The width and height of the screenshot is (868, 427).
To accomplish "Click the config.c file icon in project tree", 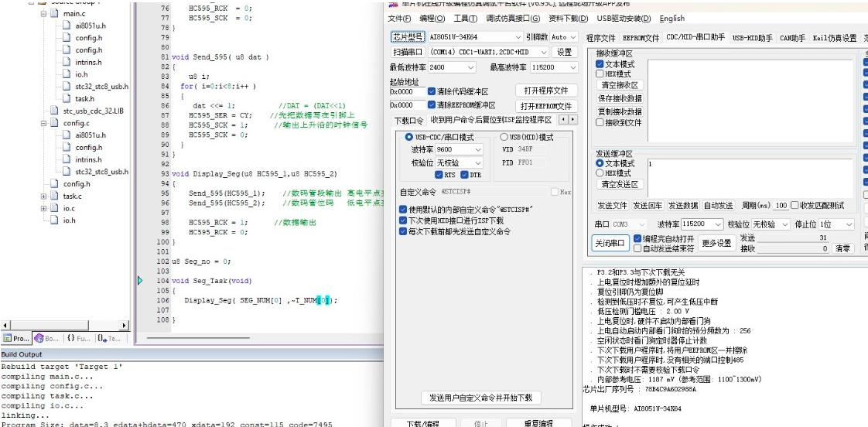I will click(x=54, y=123).
